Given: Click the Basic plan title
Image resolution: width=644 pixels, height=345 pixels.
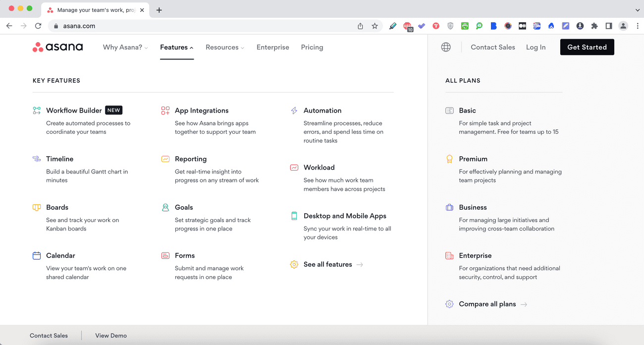Looking at the screenshot, I should click(x=468, y=111).
